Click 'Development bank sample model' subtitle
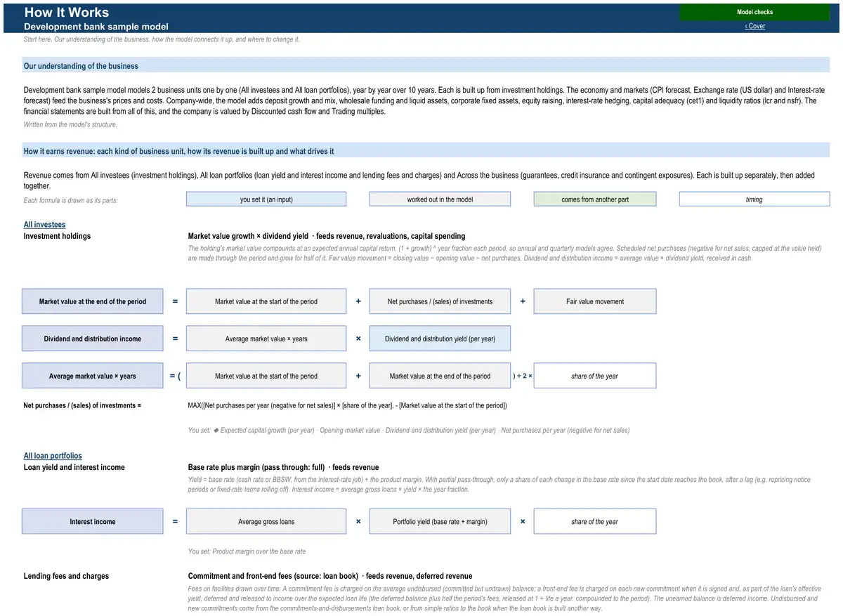This screenshot has height=616, width=843. point(96,27)
